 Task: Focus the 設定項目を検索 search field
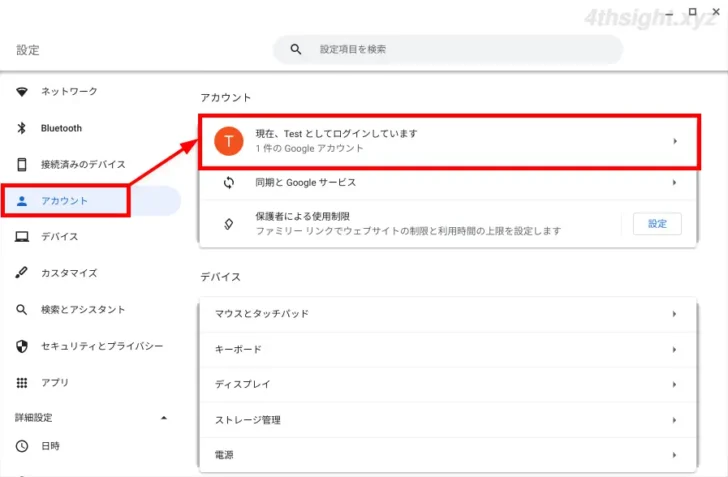(448, 49)
